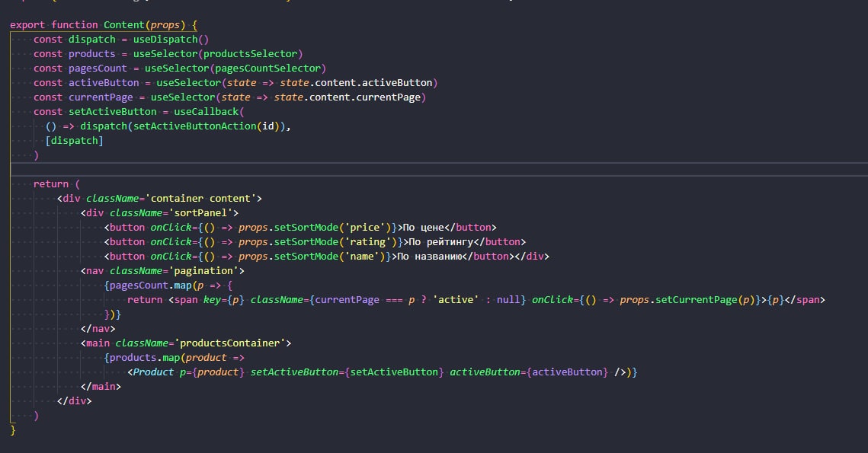Click the closing '</main>' tag

click(x=101, y=386)
